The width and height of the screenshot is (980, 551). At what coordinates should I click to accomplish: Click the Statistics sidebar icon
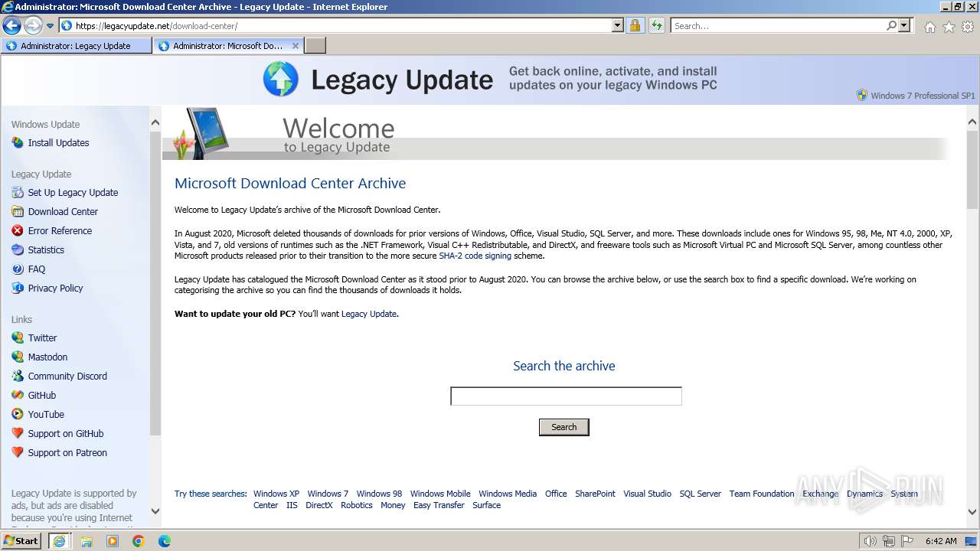(x=18, y=249)
